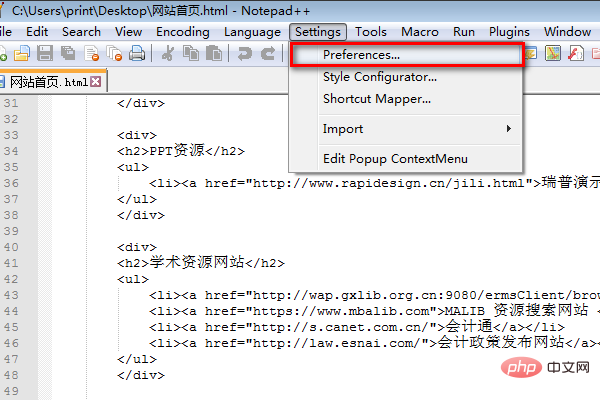The image size is (600, 400).
Task: Open the partially visible File menu
Action: [6, 32]
